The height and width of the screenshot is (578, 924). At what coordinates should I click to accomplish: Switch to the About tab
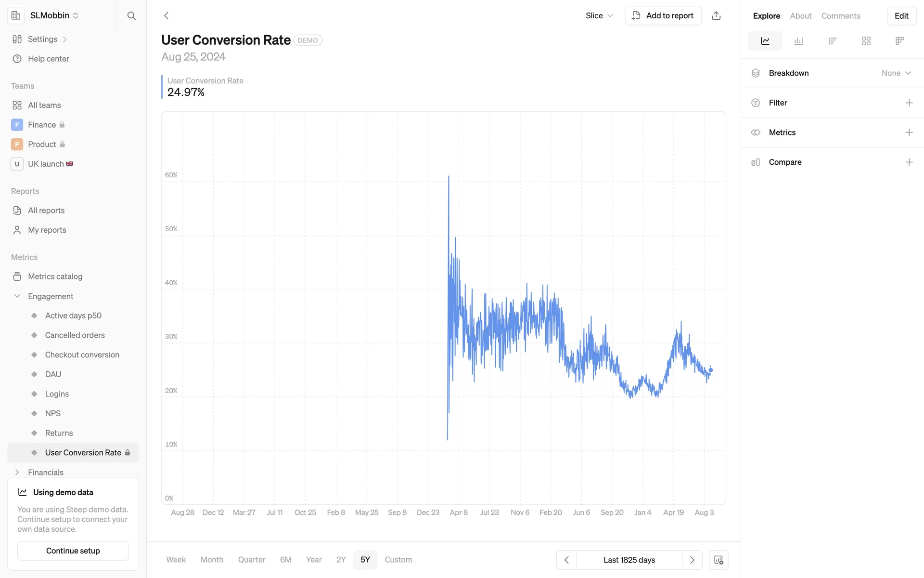pos(800,16)
